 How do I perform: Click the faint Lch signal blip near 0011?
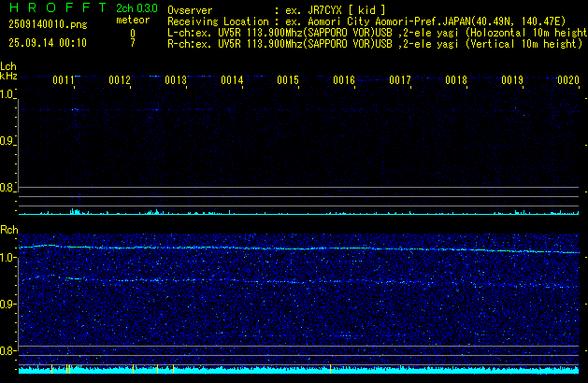coord(76,109)
